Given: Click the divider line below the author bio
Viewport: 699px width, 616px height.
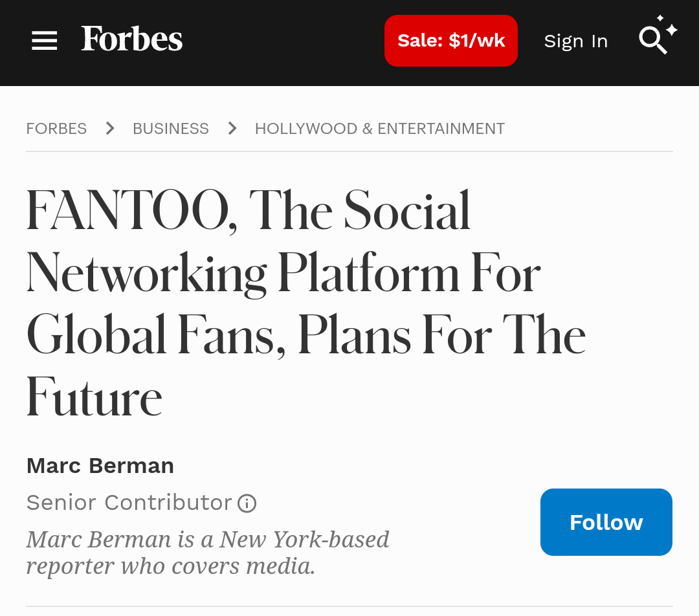Looking at the screenshot, I should [349, 606].
